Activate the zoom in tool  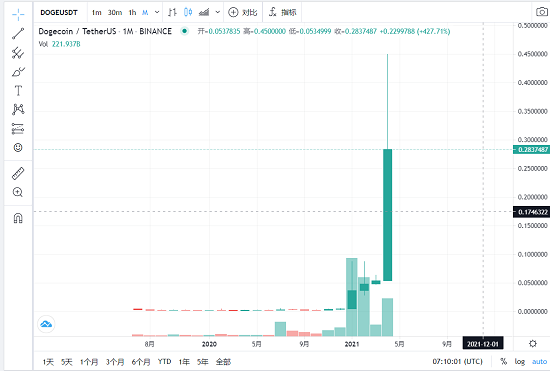coord(18,192)
